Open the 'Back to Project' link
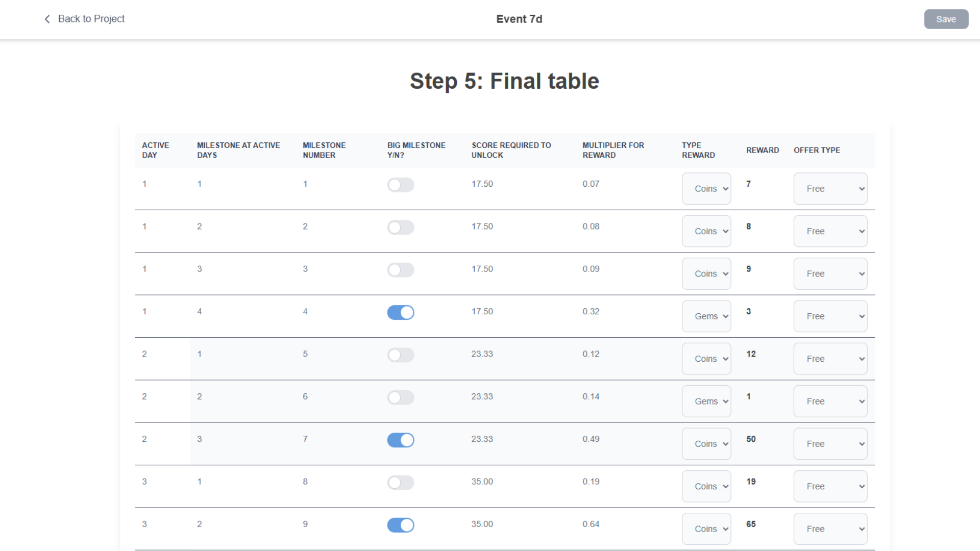980x551 pixels. point(91,19)
